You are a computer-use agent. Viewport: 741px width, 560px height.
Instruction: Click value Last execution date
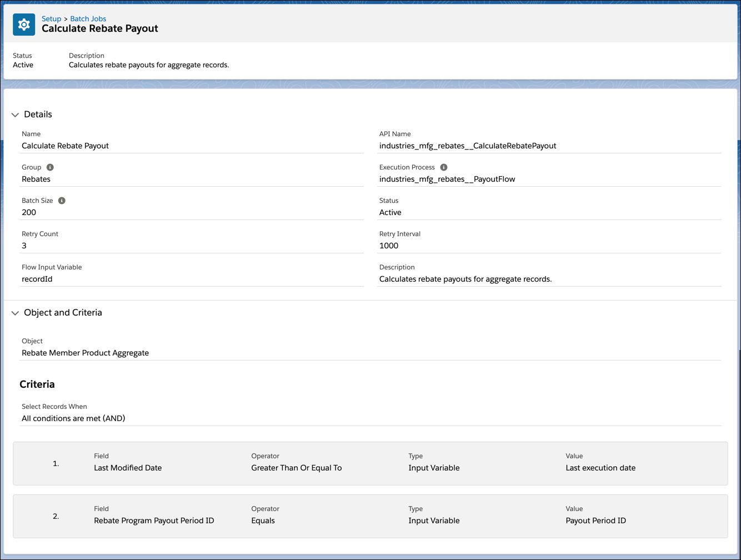tap(600, 468)
